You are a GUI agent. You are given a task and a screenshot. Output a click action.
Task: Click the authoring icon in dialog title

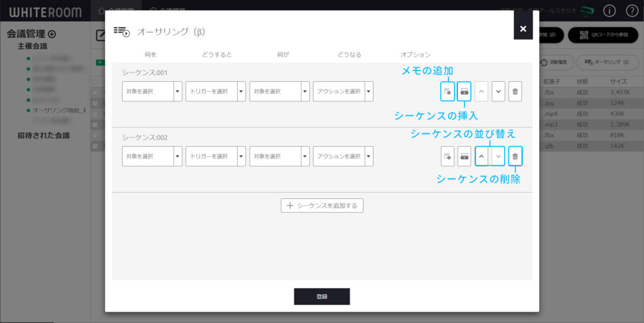[121, 31]
